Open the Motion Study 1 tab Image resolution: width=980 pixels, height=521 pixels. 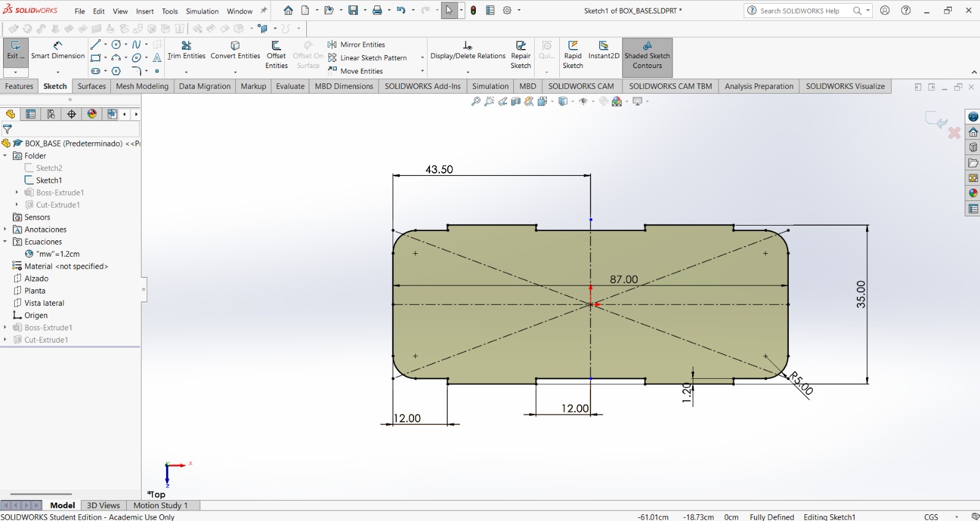(x=160, y=506)
